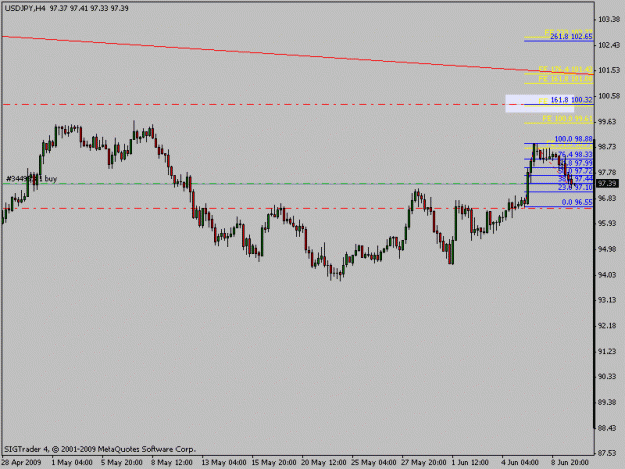This screenshot has width=625, height=469.
Task: Click the 94.98 price axis label
Action: pyautogui.click(x=609, y=249)
